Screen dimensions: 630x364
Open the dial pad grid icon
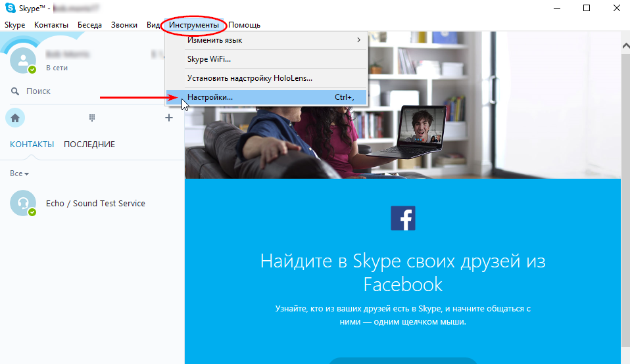coord(92,118)
